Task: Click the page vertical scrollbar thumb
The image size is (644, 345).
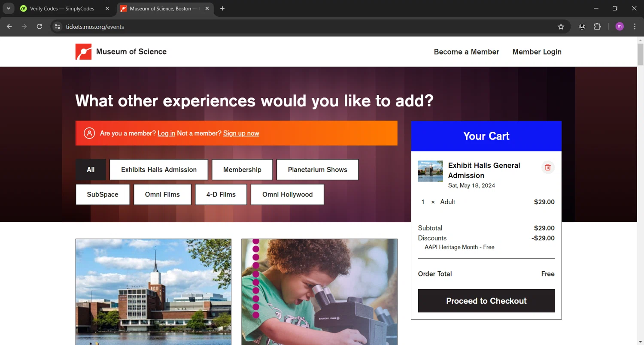Action: 641,54
